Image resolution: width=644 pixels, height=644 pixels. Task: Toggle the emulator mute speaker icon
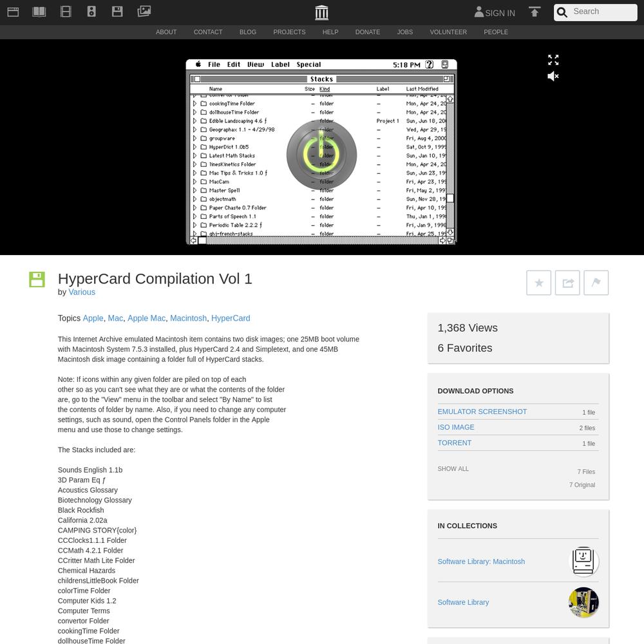point(553,76)
